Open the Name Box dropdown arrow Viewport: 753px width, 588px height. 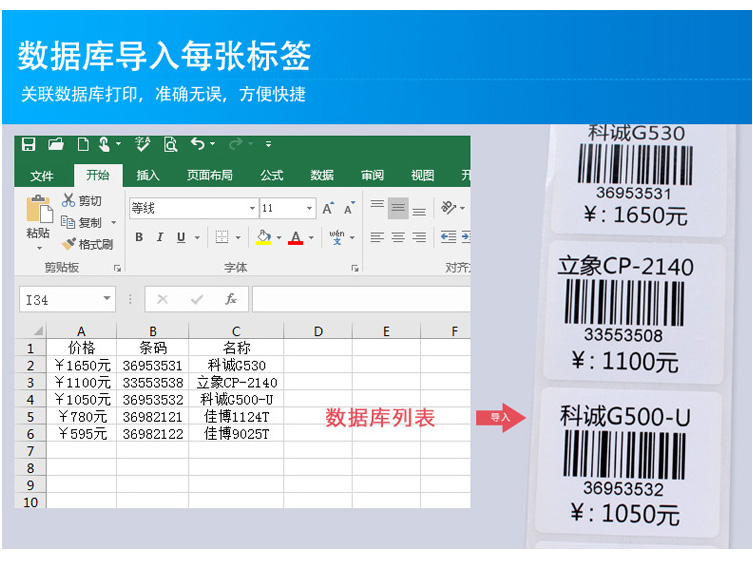point(107,299)
